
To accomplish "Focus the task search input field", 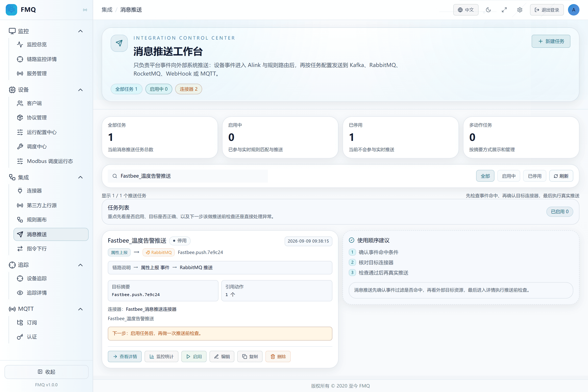I will coord(188,176).
